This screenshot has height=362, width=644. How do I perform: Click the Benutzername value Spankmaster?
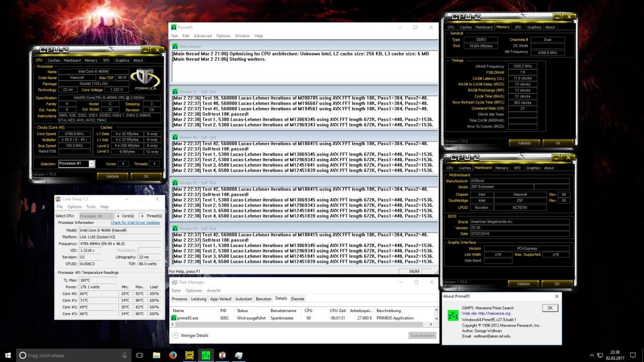point(282,318)
